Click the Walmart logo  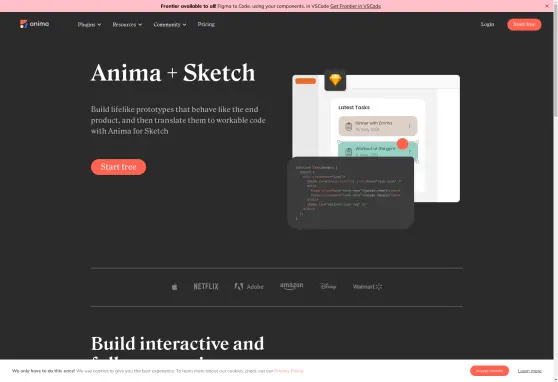pyautogui.click(x=367, y=286)
